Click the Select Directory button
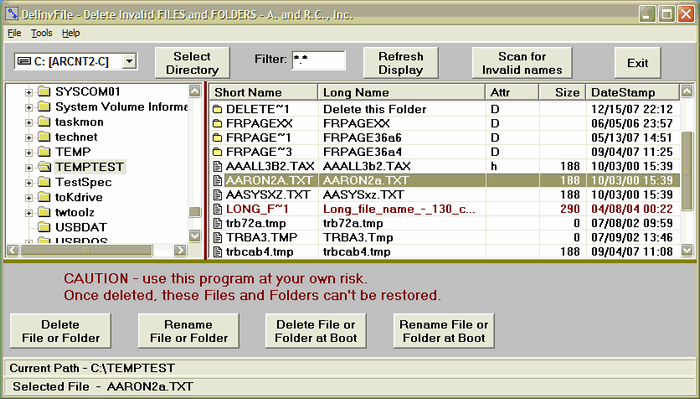 (192, 63)
